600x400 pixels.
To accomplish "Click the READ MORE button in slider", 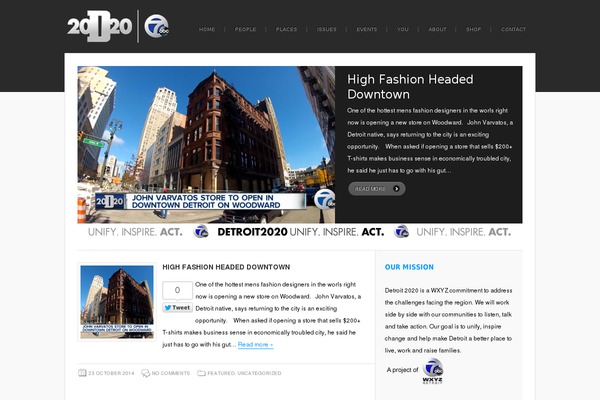I will click(x=377, y=189).
